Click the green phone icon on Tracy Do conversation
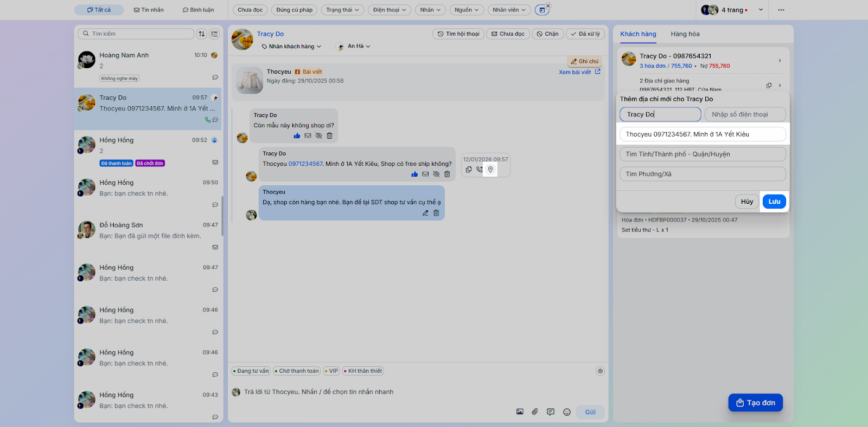Screen dimensions: 868x427 pyautogui.click(x=208, y=120)
